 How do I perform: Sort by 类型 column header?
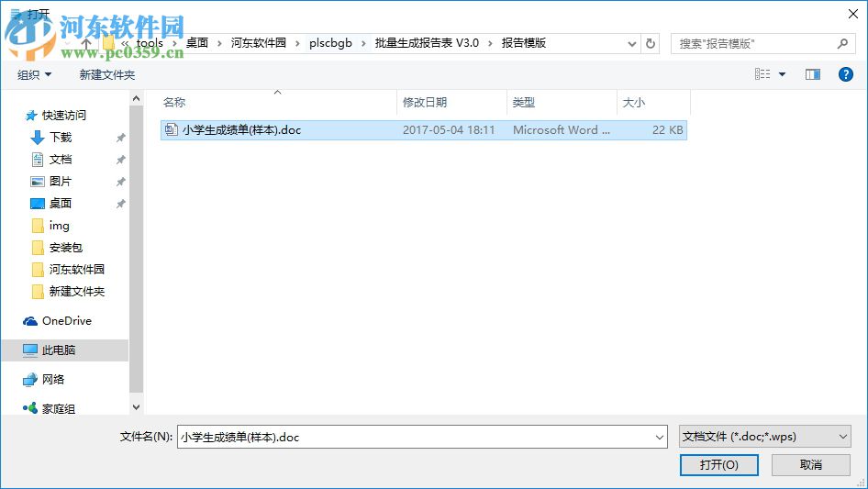(523, 103)
